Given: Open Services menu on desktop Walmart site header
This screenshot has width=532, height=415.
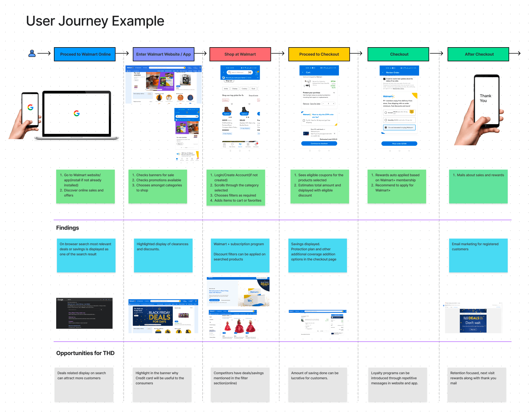Looking at the screenshot, I should [145, 68].
